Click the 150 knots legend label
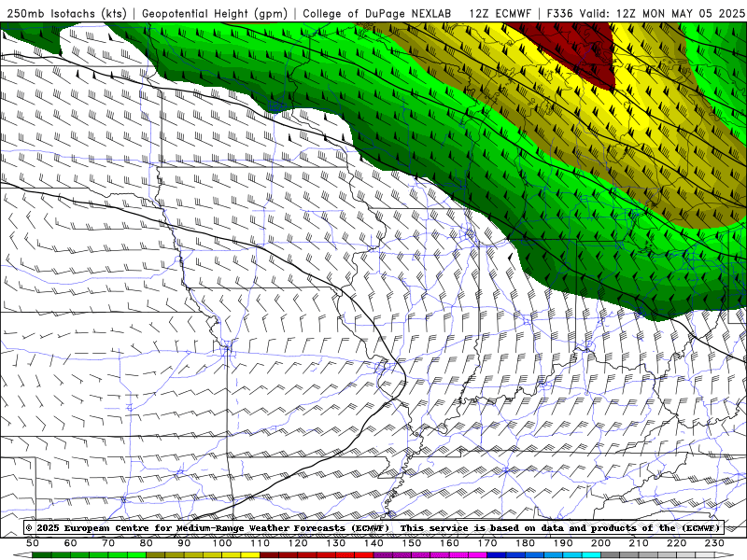This screenshot has height=560, width=747. [412, 543]
